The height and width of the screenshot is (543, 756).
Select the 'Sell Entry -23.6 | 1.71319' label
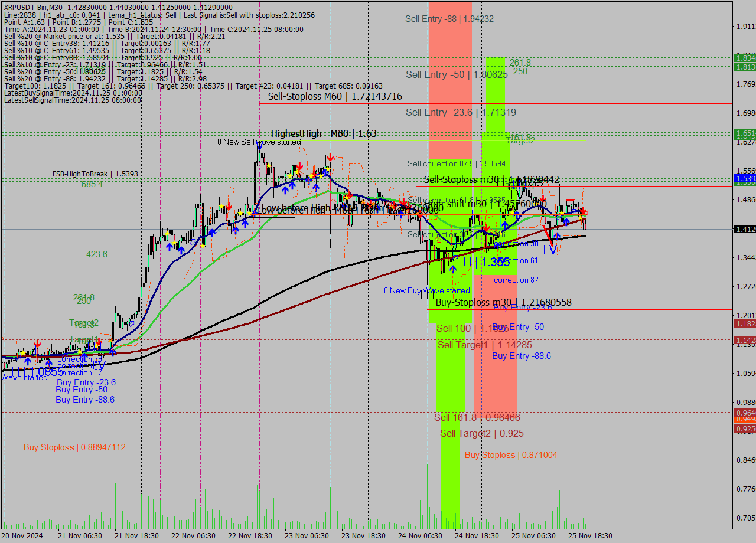[x=461, y=113]
